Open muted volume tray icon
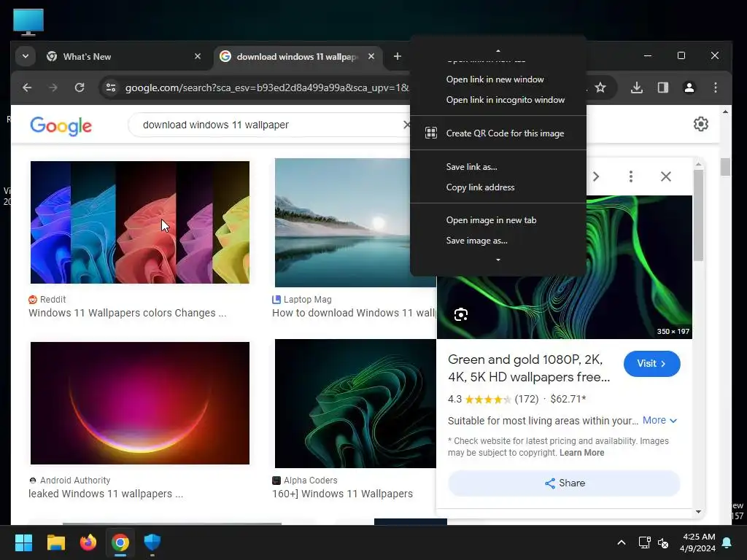Image resolution: width=747 pixels, height=560 pixels. [x=663, y=542]
